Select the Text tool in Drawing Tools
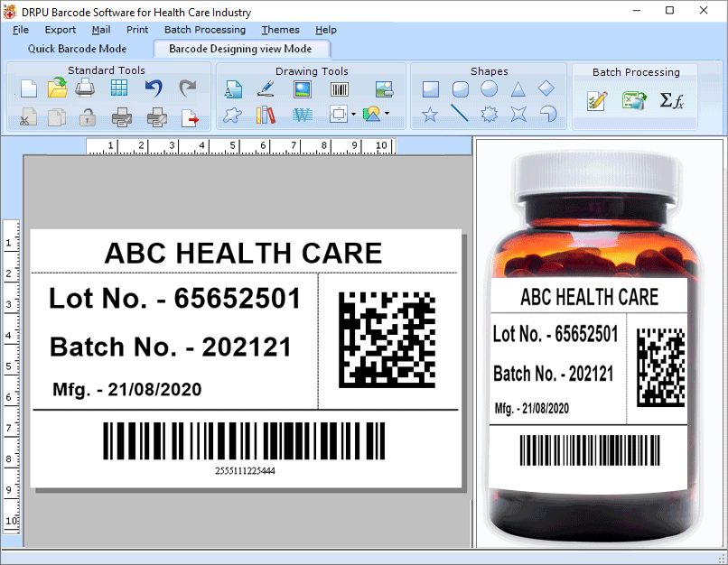728x565 pixels. click(x=233, y=89)
